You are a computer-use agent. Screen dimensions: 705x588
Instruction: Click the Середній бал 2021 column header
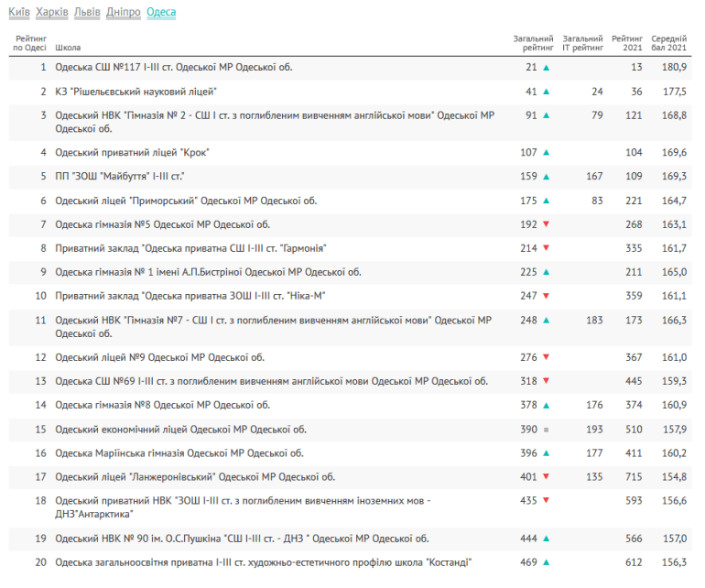(x=668, y=43)
